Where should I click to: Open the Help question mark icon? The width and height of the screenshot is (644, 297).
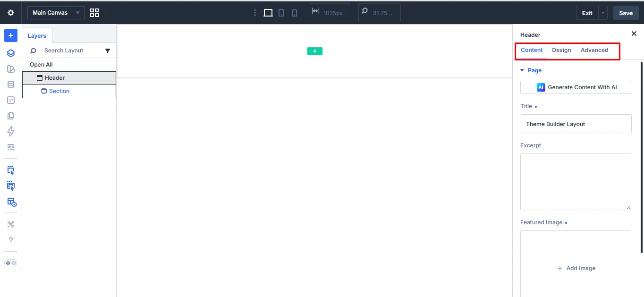(x=11, y=240)
